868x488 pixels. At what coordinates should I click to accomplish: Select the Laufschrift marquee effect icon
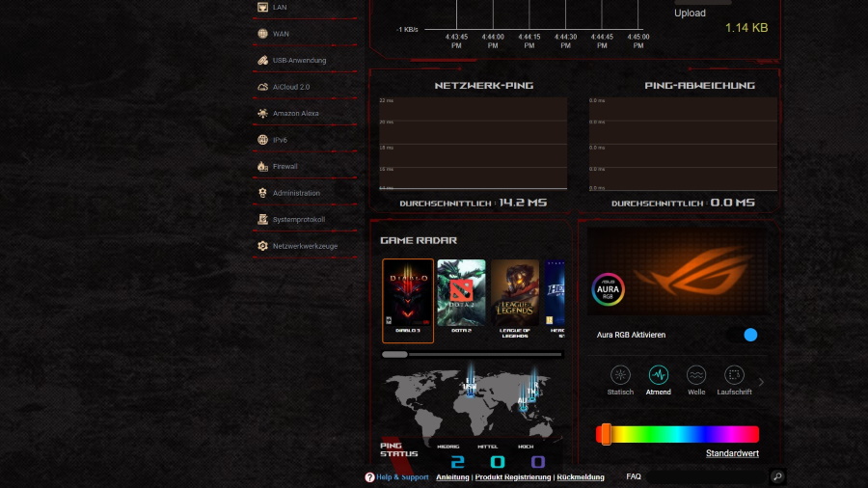pos(734,375)
